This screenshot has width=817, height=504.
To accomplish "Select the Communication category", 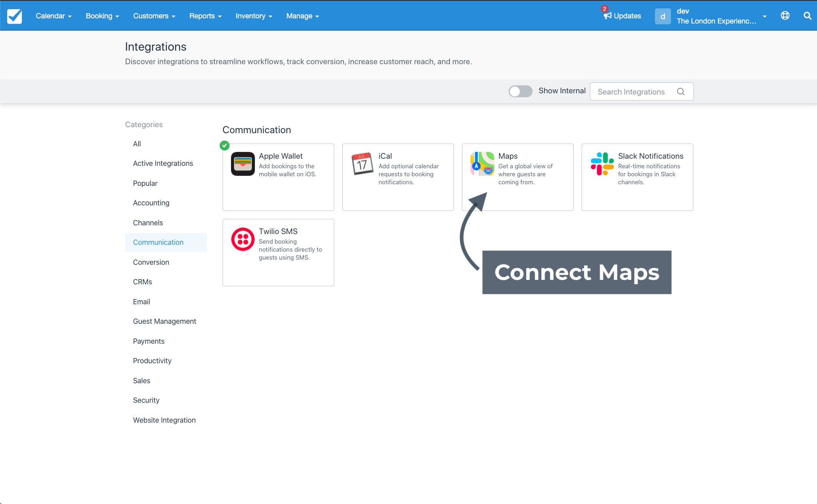I will [166, 242].
